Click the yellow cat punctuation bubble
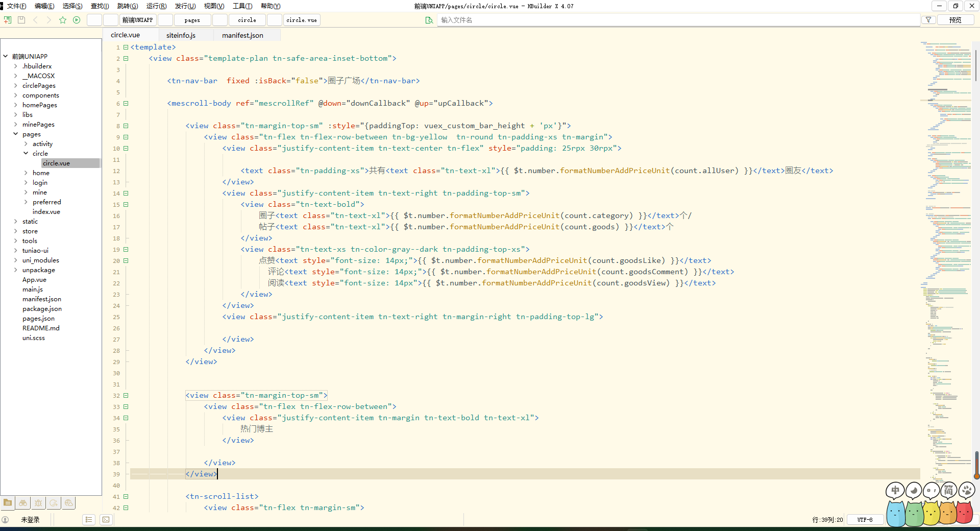980x531 pixels. (x=932, y=503)
